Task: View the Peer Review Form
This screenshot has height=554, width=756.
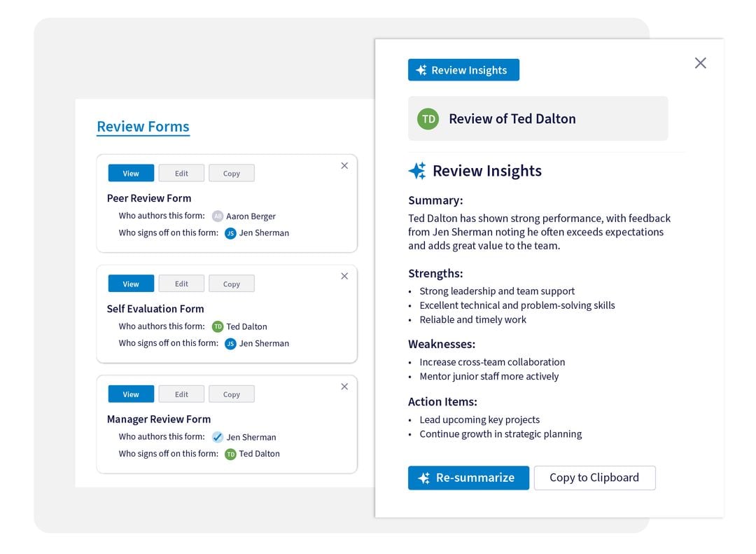Action: pyautogui.click(x=131, y=174)
